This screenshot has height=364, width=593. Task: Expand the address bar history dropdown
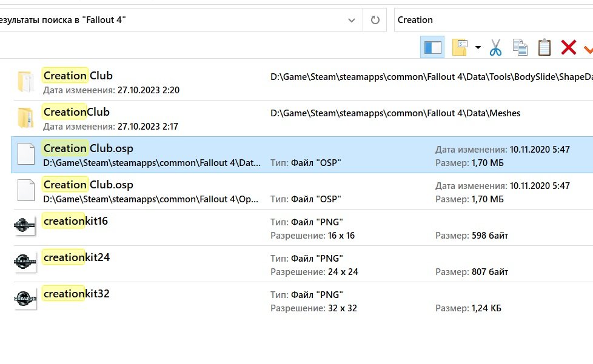(x=352, y=20)
